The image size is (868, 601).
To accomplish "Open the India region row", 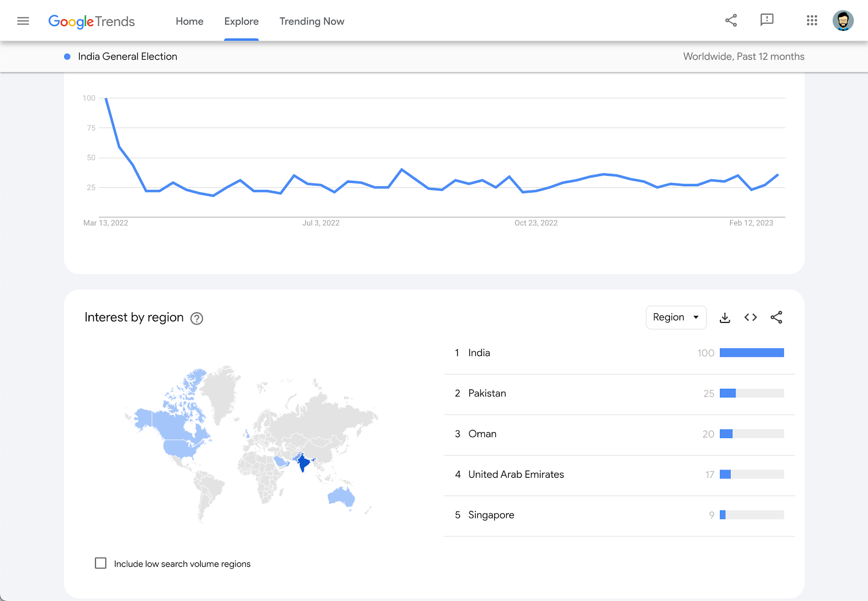I will coord(619,353).
